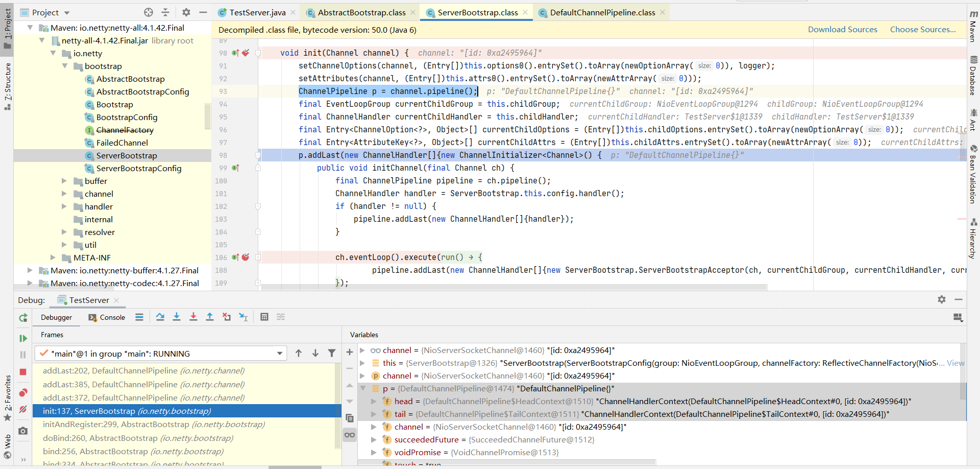Expand the handler package

[64, 206]
